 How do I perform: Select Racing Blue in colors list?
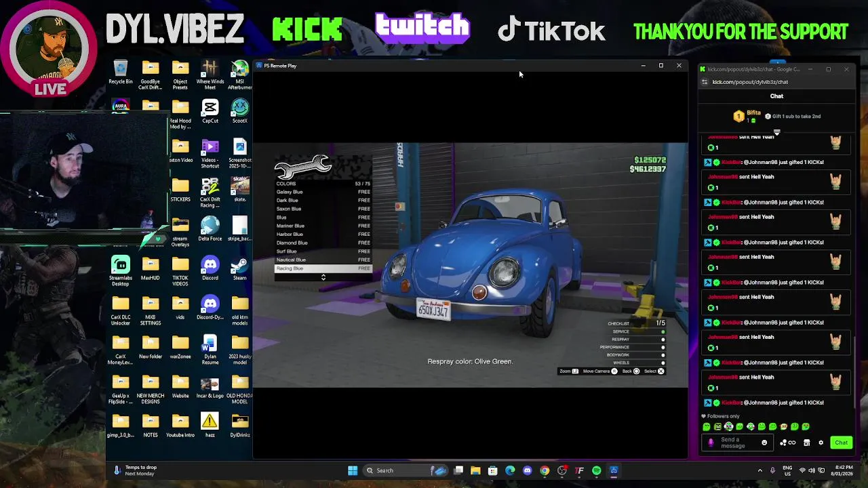323,268
